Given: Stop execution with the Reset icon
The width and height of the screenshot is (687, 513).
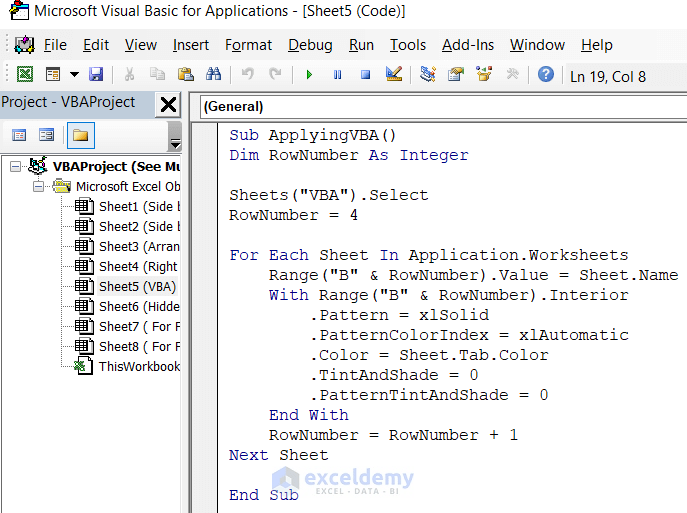Looking at the screenshot, I should coord(365,74).
